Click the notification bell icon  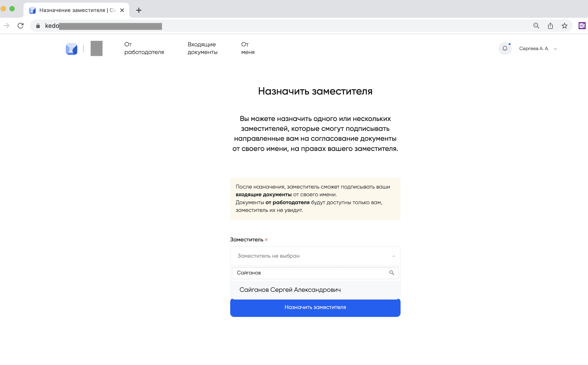tap(505, 49)
